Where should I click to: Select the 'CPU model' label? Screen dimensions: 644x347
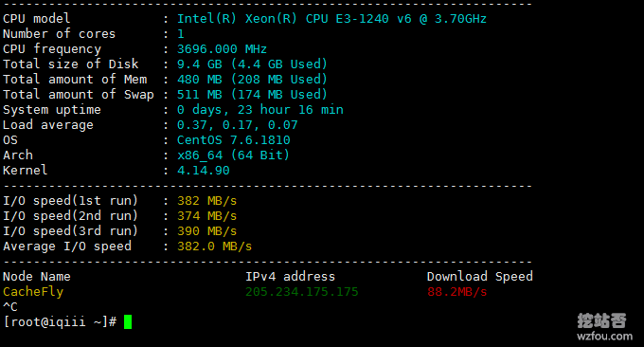click(x=37, y=19)
